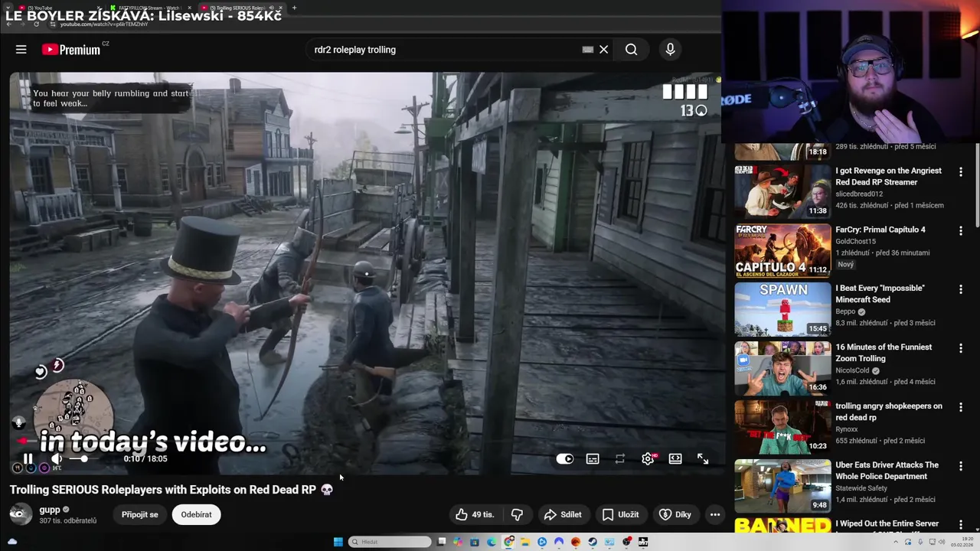Viewport: 980px width, 551px height.
Task: Mute the video volume speaker
Action: click(x=56, y=459)
